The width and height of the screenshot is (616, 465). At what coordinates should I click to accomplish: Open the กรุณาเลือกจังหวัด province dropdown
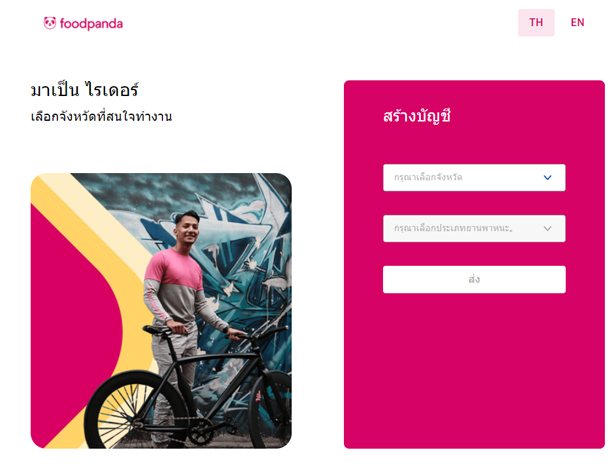pos(474,178)
